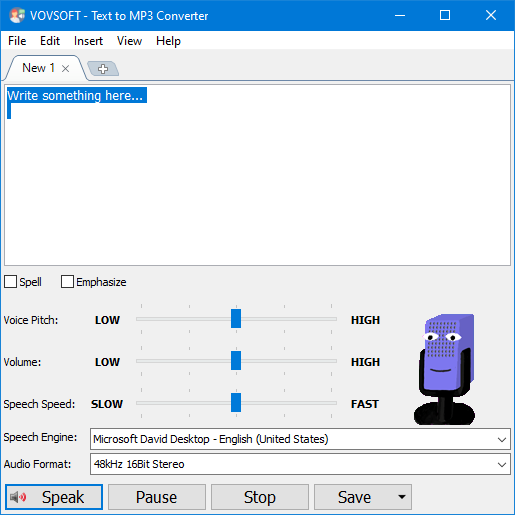Open the File menu
Image resolution: width=515 pixels, height=515 pixels.
point(17,41)
